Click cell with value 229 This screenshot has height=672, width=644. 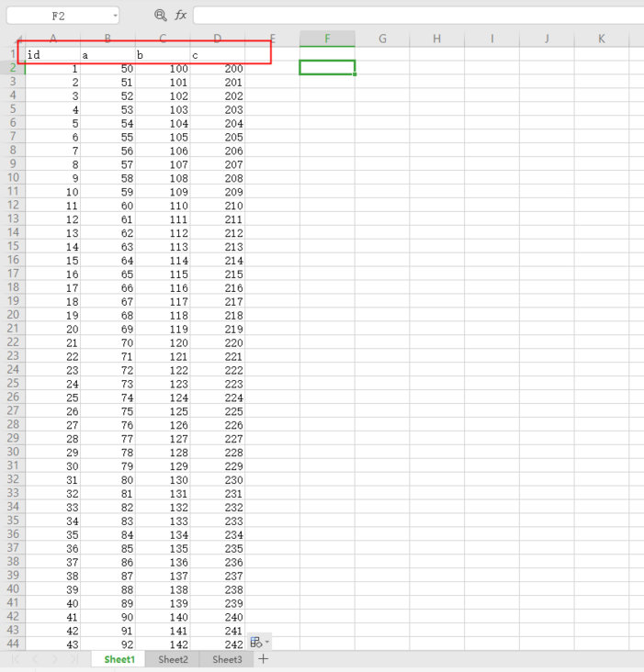tap(218, 466)
